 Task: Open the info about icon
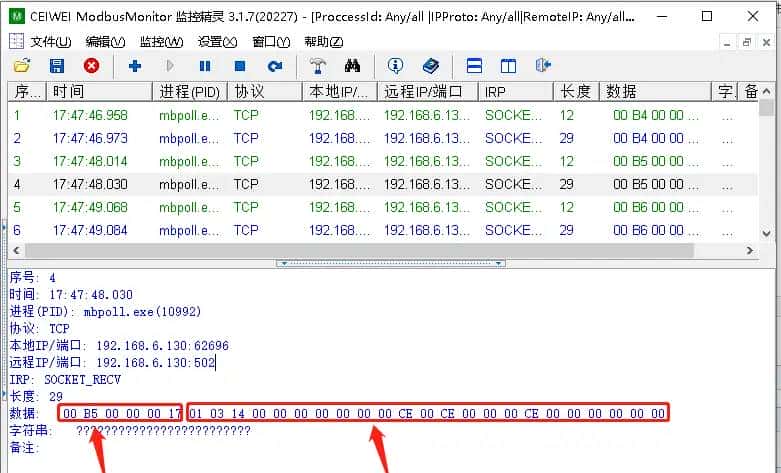tap(395, 66)
